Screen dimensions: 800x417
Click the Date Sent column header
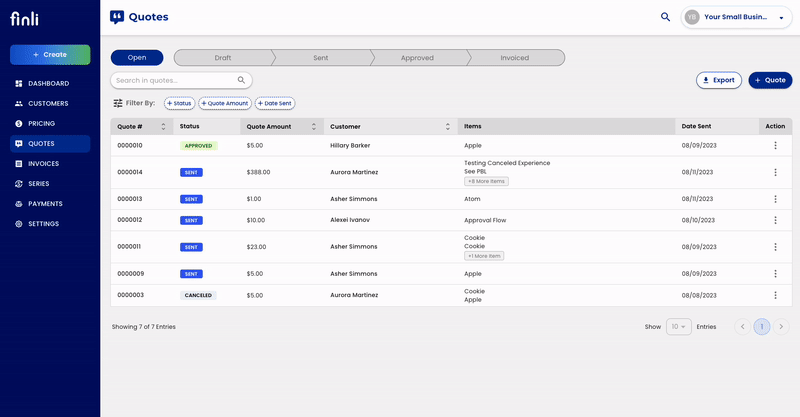696,126
